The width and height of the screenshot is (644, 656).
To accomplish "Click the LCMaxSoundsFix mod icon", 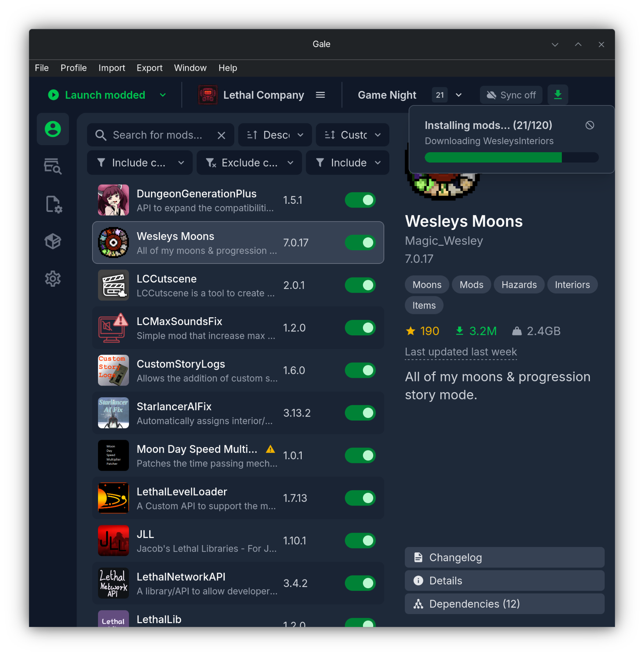I will 113,328.
